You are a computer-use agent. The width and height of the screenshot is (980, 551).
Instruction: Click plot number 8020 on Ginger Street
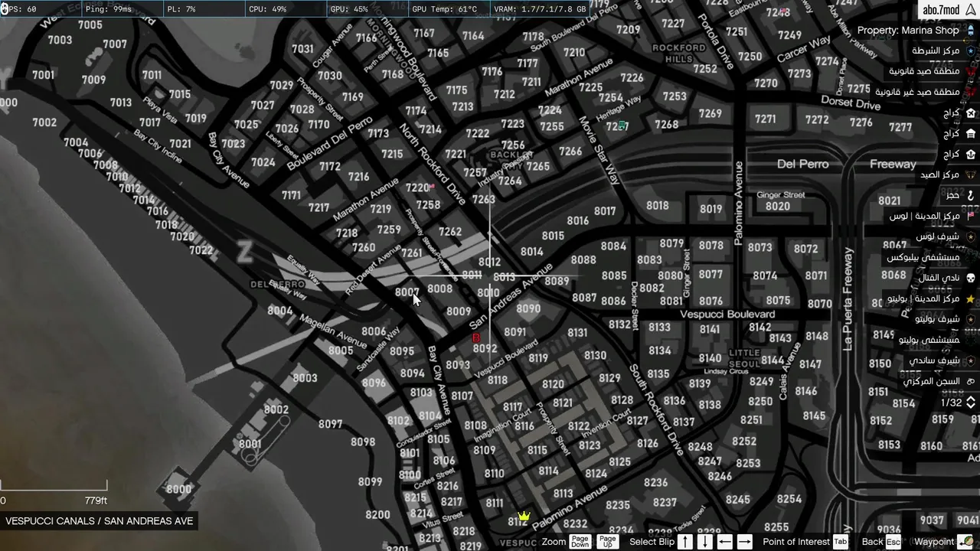(777, 207)
